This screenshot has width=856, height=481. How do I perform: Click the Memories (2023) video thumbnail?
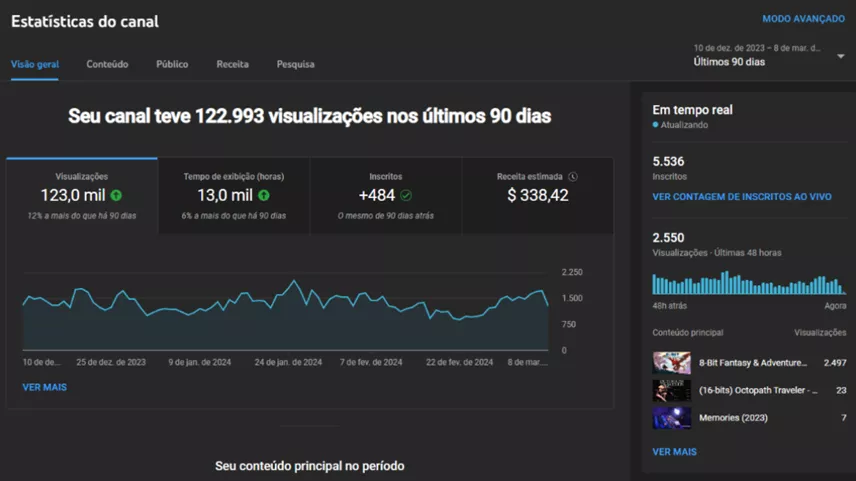pos(671,417)
